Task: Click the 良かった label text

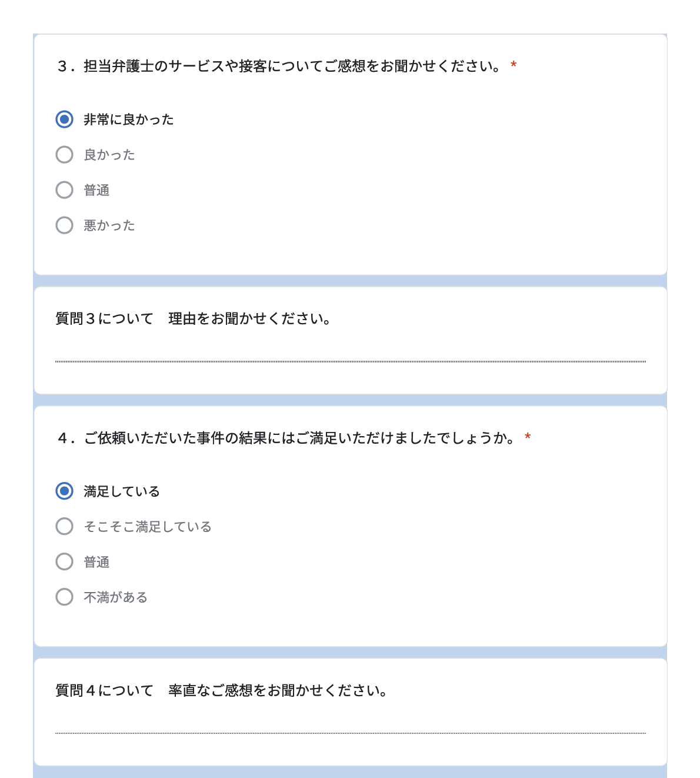Action: pyautogui.click(x=109, y=155)
